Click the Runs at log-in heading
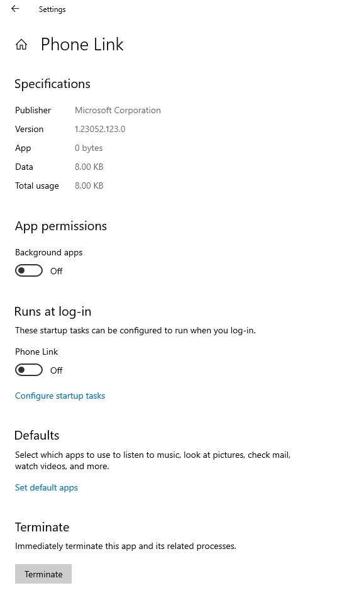The width and height of the screenshot is (364, 610). [x=53, y=312]
